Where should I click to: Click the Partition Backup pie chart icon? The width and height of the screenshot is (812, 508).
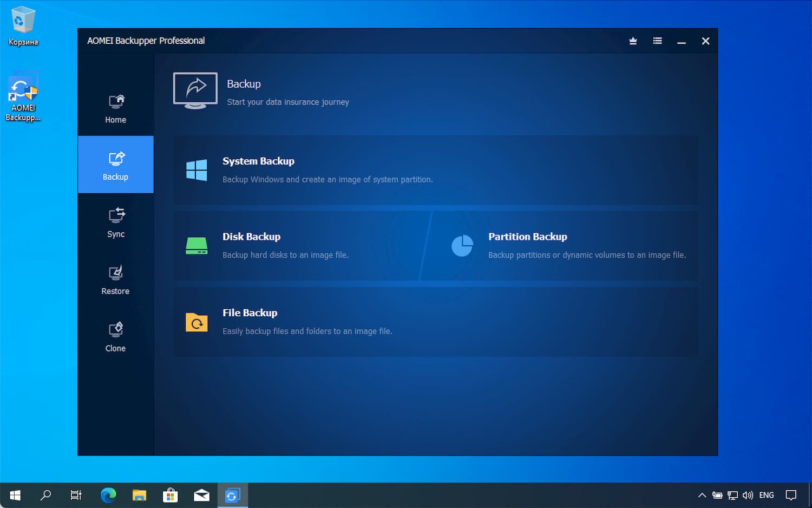pyautogui.click(x=462, y=246)
